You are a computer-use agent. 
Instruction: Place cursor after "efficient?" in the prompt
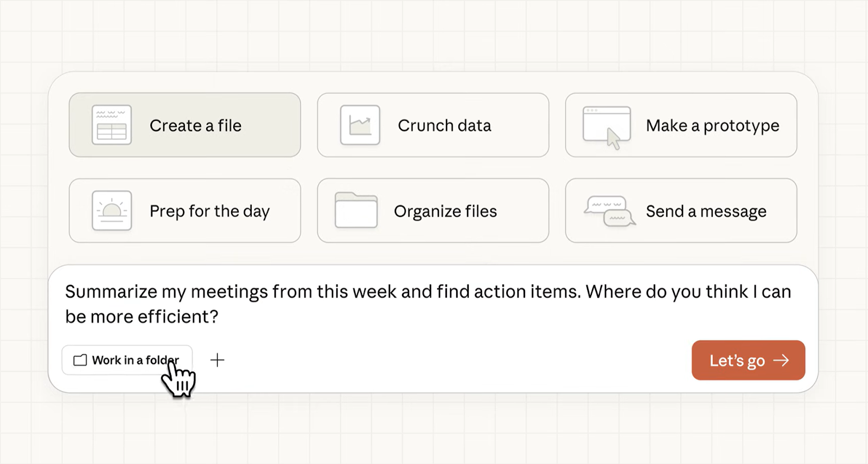pyautogui.click(x=219, y=317)
